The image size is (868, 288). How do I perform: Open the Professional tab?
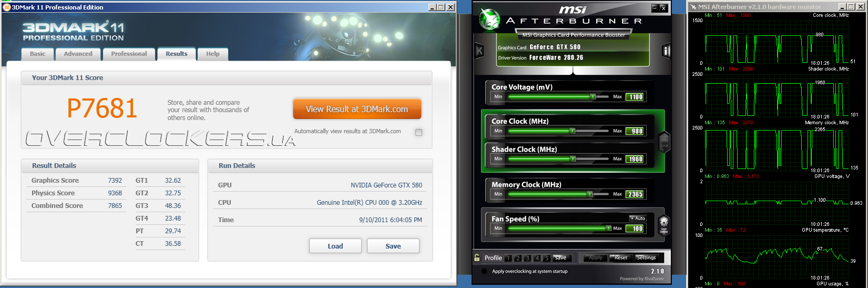[x=129, y=54]
